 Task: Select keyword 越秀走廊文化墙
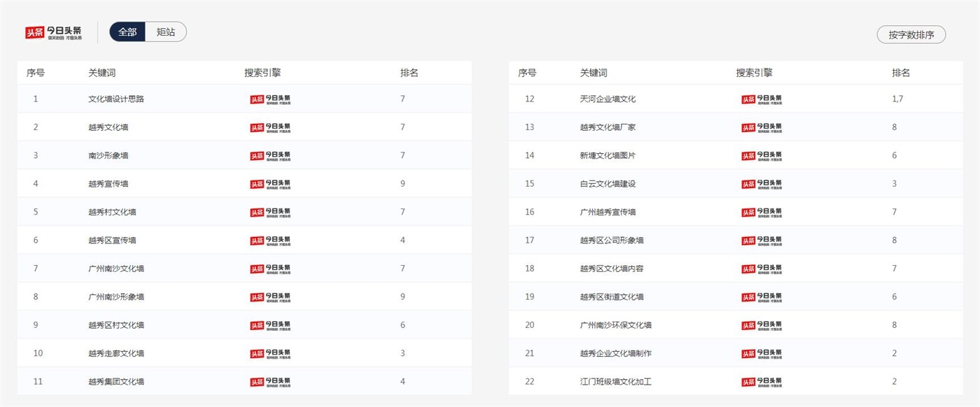pos(116,353)
